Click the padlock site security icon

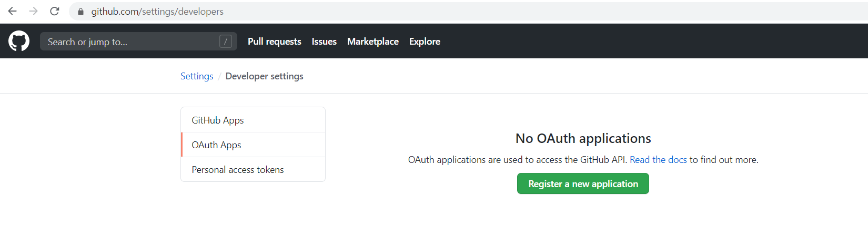pyautogui.click(x=80, y=12)
